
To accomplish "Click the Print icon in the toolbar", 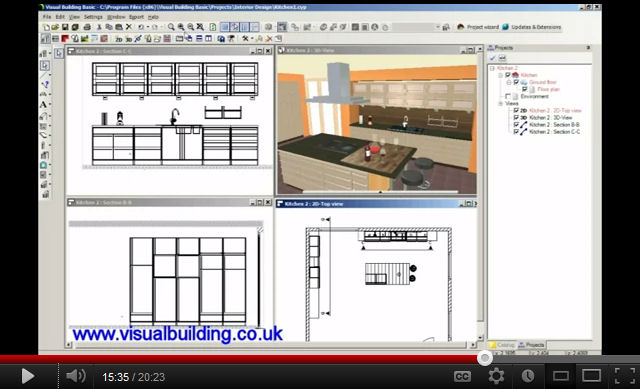I will [87, 27].
